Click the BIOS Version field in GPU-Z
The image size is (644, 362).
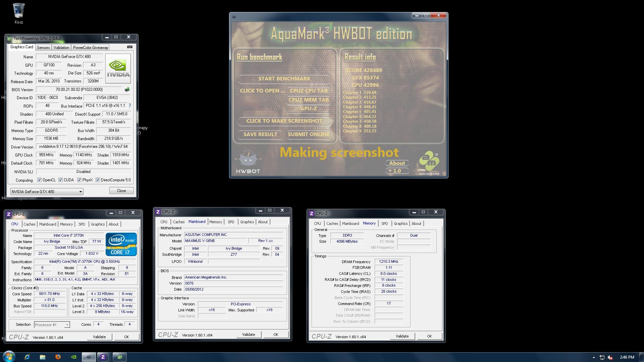coord(79,89)
